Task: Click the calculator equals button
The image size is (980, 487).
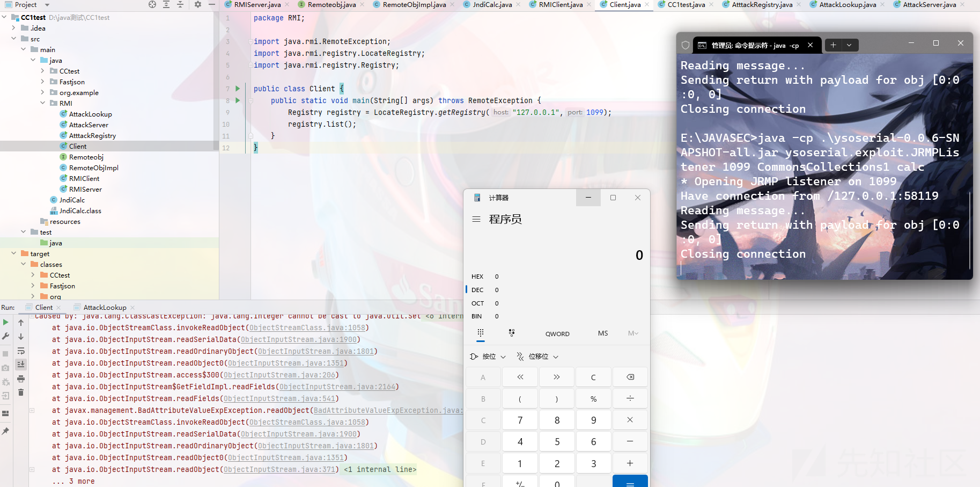Action: pos(630,482)
